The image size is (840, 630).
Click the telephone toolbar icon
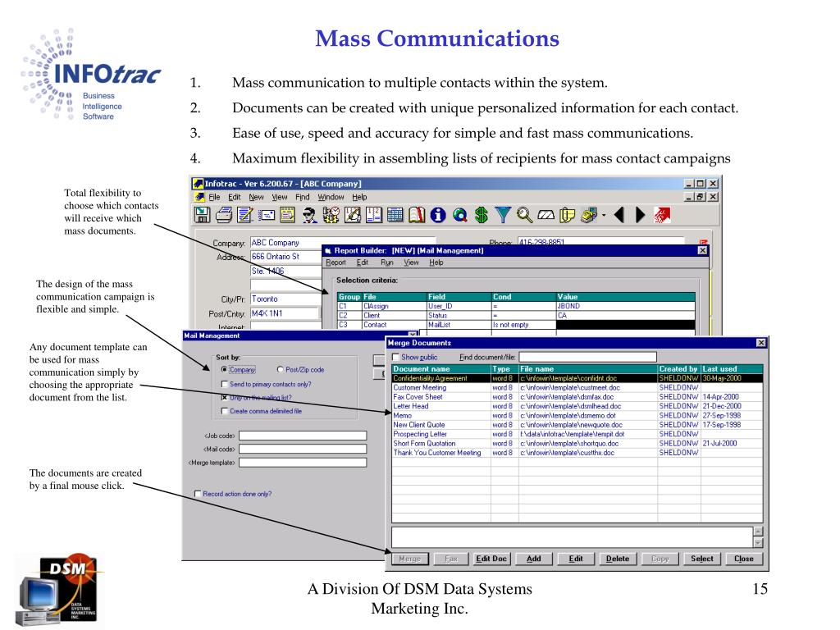pos(589,215)
